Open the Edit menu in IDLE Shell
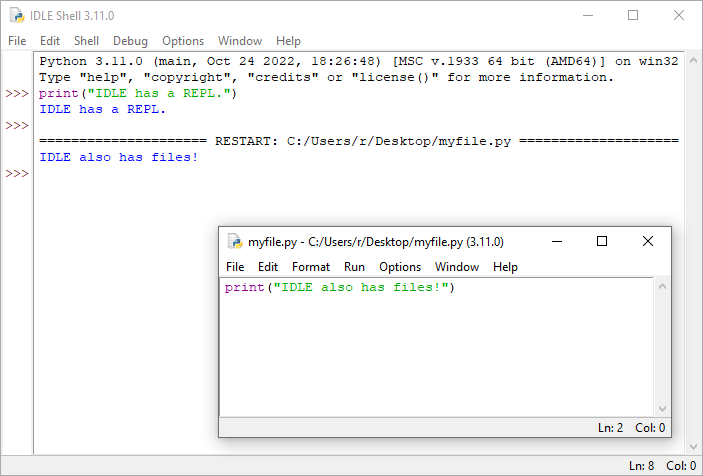 pyautogui.click(x=50, y=41)
